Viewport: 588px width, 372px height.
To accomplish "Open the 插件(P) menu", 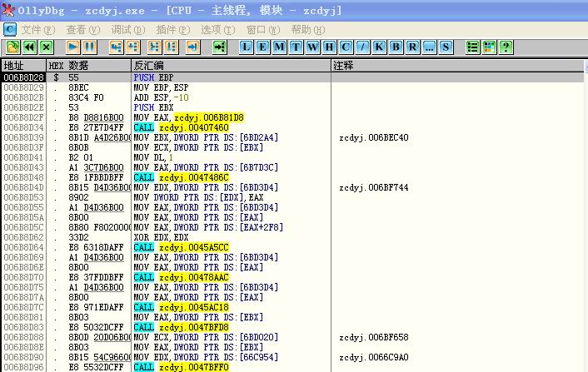I will click(173, 30).
